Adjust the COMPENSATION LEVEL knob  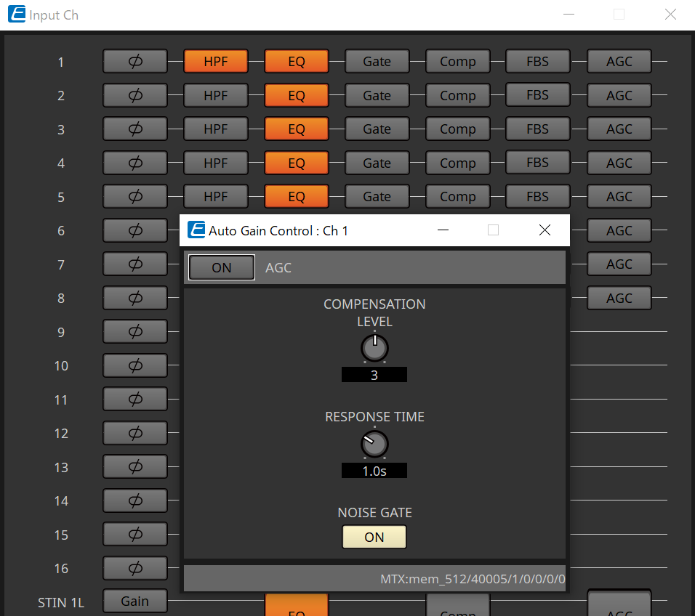point(374,347)
